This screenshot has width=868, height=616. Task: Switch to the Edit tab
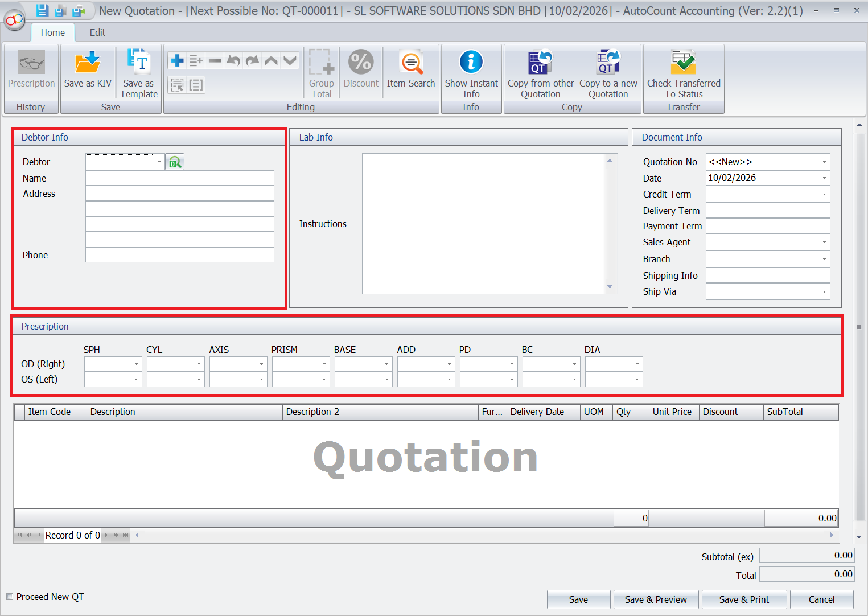pyautogui.click(x=97, y=32)
